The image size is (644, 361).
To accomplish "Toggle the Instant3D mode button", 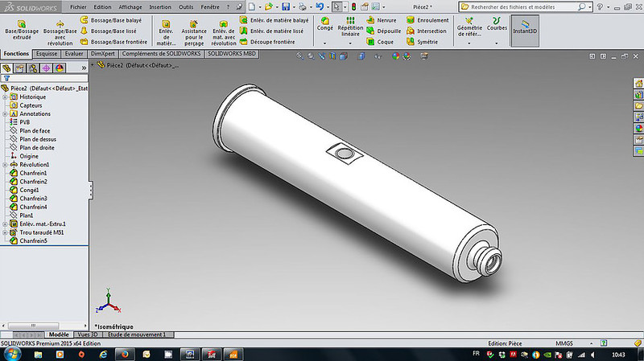I will [525, 29].
